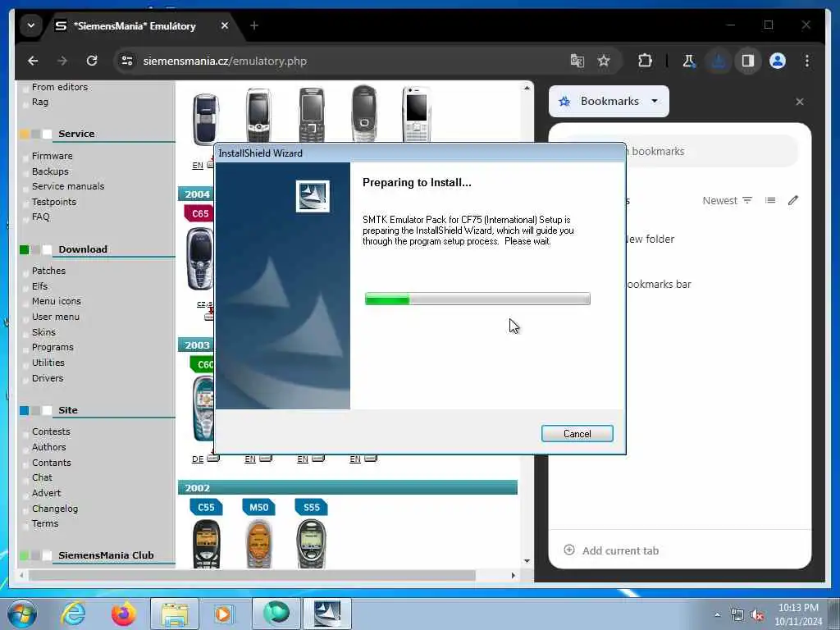Viewport: 840px width, 630px height.
Task: Show hidden system tray icons
Action: pyautogui.click(x=717, y=615)
